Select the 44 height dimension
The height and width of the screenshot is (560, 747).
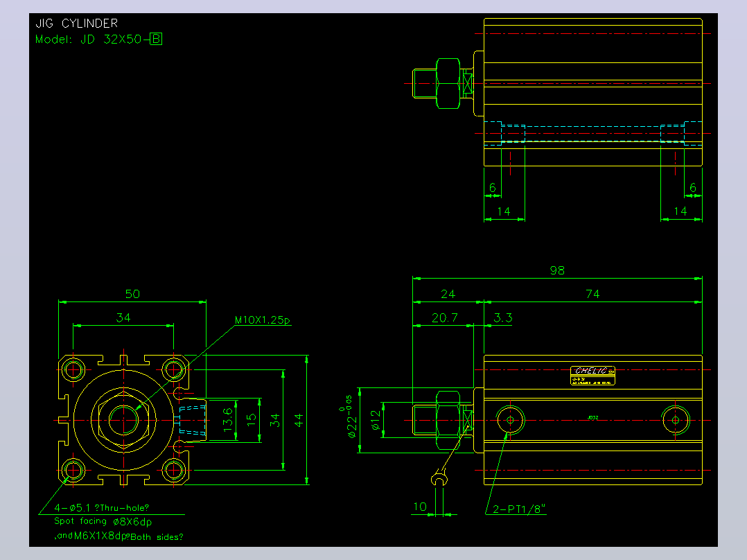pyautogui.click(x=298, y=420)
